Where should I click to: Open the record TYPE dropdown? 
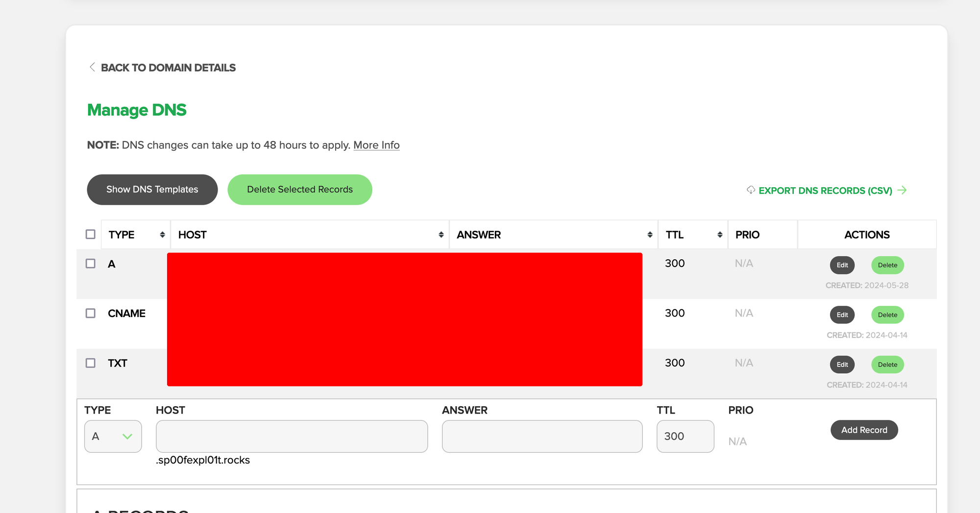(113, 436)
